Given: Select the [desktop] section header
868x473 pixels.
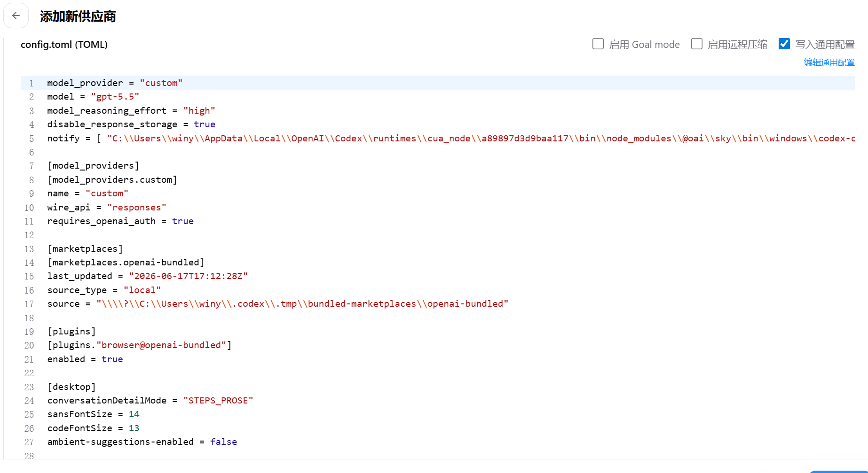Looking at the screenshot, I should tap(71, 387).
